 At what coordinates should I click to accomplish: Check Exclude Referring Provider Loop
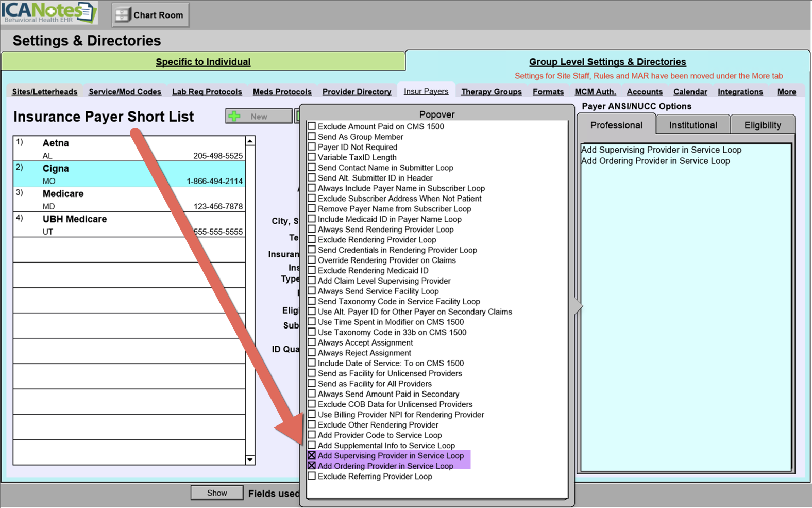tap(312, 476)
